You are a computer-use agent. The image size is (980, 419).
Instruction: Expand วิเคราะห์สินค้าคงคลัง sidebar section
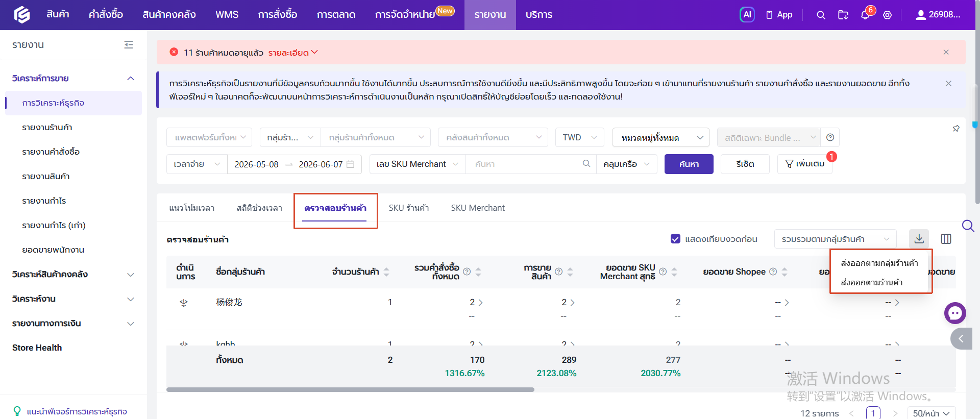point(73,274)
